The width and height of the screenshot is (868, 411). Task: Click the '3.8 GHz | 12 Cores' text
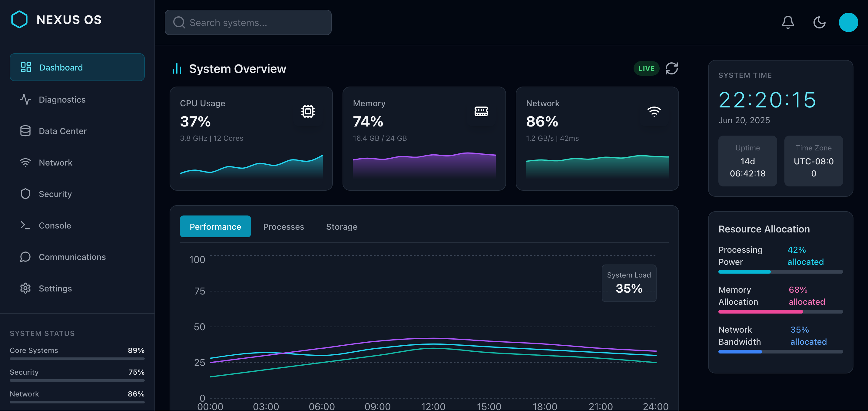(211, 138)
